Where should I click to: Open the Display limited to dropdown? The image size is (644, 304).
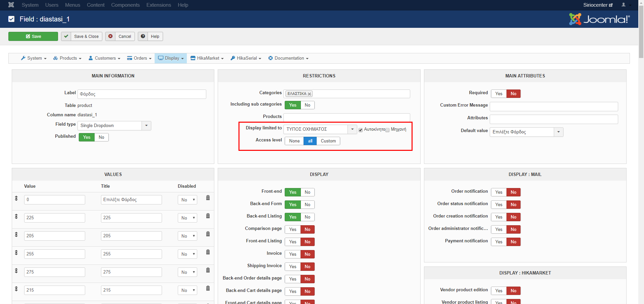pos(320,129)
